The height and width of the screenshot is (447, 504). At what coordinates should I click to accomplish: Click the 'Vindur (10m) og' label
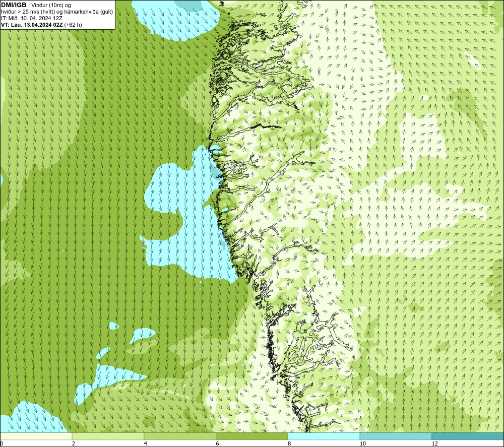(51, 6)
